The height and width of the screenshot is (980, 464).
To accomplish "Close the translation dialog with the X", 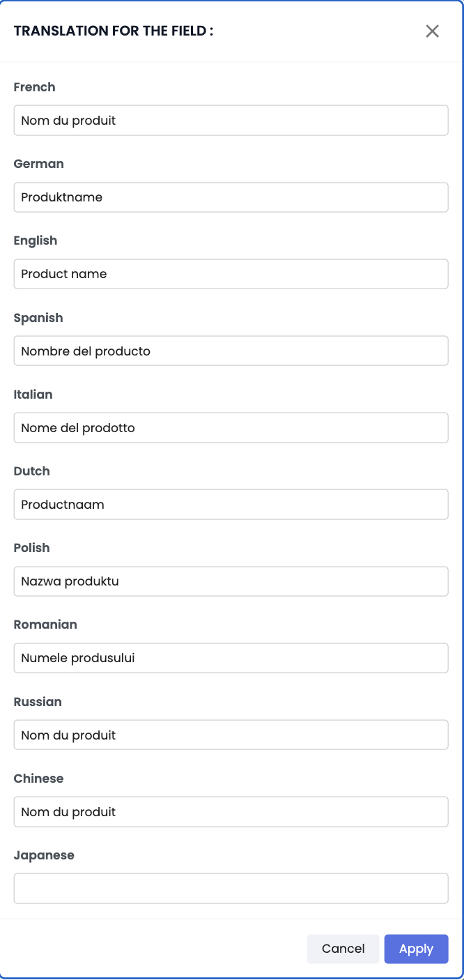I will (432, 31).
